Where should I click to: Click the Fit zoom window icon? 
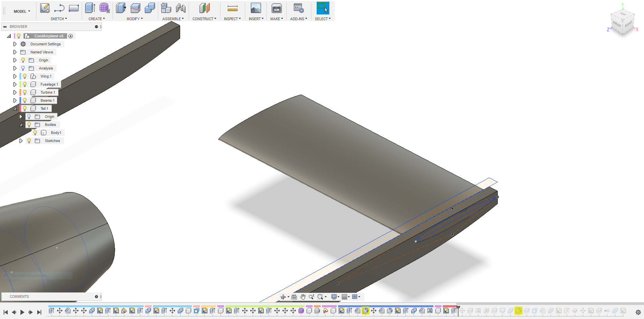(320, 297)
